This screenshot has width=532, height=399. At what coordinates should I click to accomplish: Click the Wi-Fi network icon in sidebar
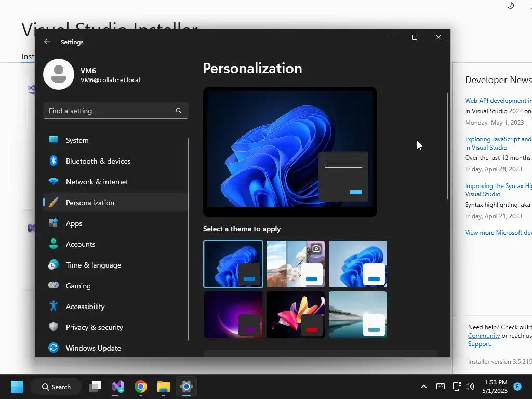click(x=54, y=181)
